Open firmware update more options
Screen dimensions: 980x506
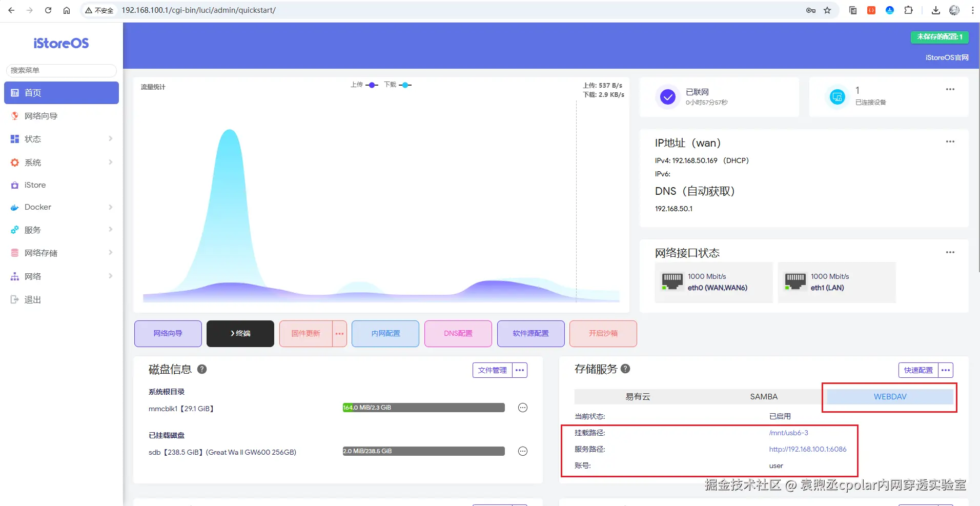point(339,334)
